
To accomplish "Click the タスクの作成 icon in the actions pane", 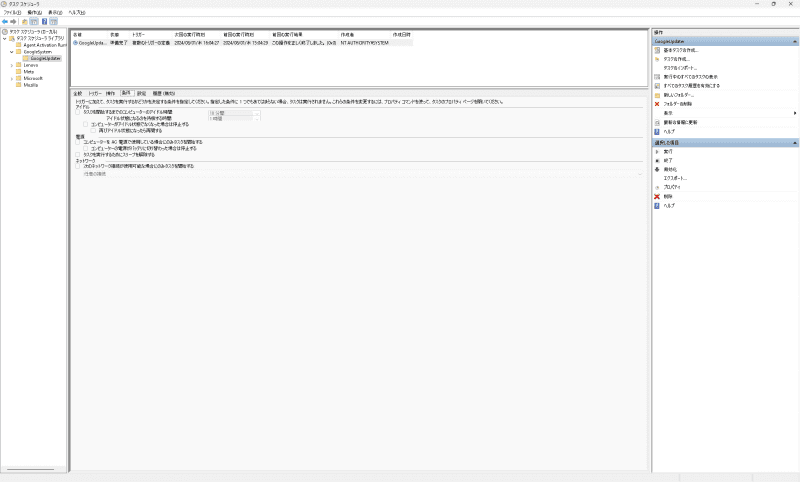I will click(x=657, y=59).
